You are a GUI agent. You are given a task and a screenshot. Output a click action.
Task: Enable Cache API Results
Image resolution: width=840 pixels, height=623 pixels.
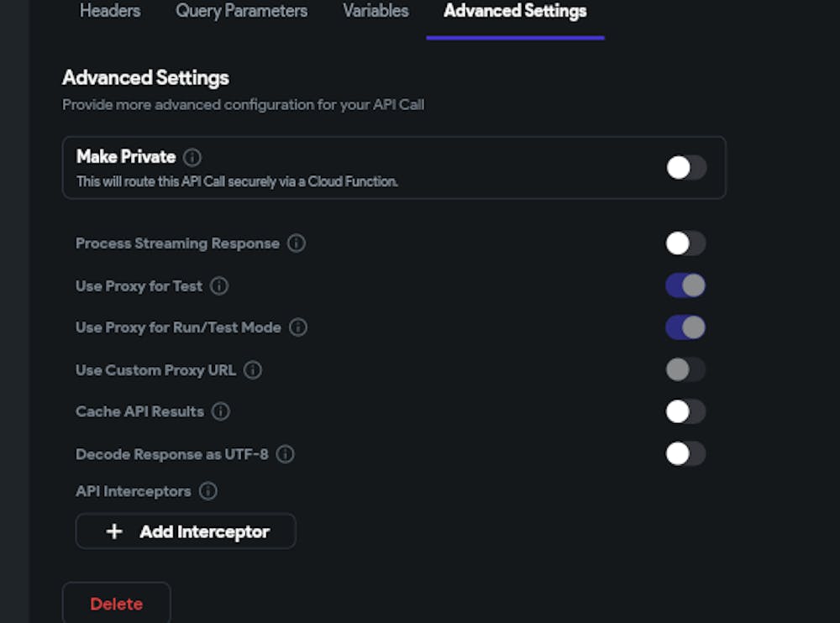pos(685,411)
